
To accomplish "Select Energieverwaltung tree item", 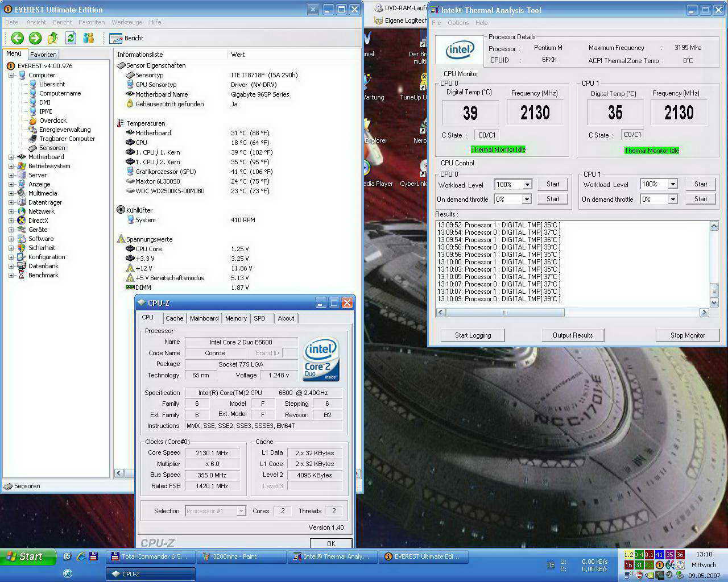I will click(x=65, y=130).
